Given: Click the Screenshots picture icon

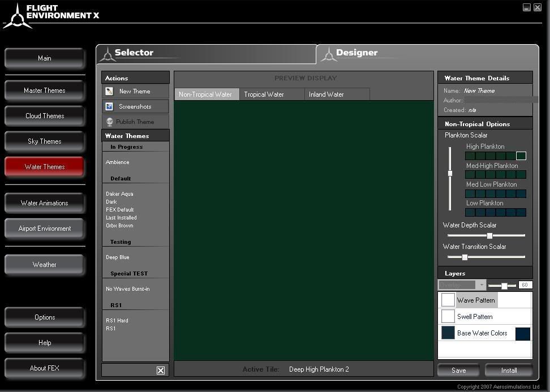Looking at the screenshot, I should tap(109, 106).
